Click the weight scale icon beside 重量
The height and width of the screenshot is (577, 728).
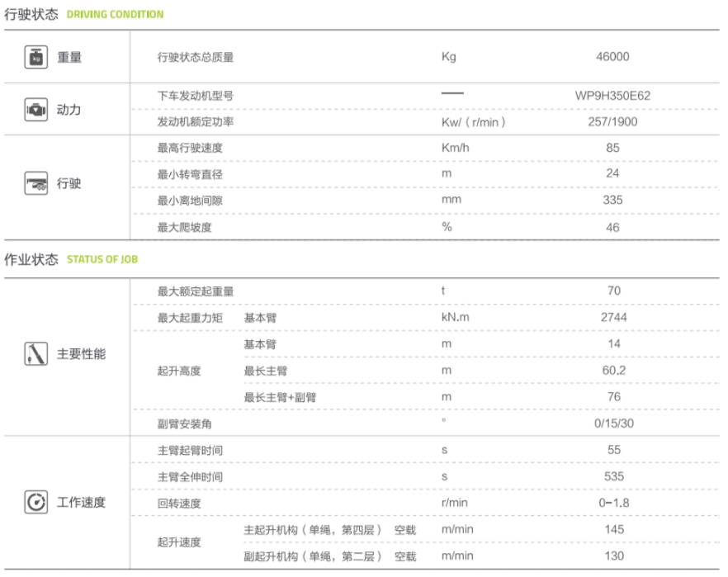pos(35,57)
